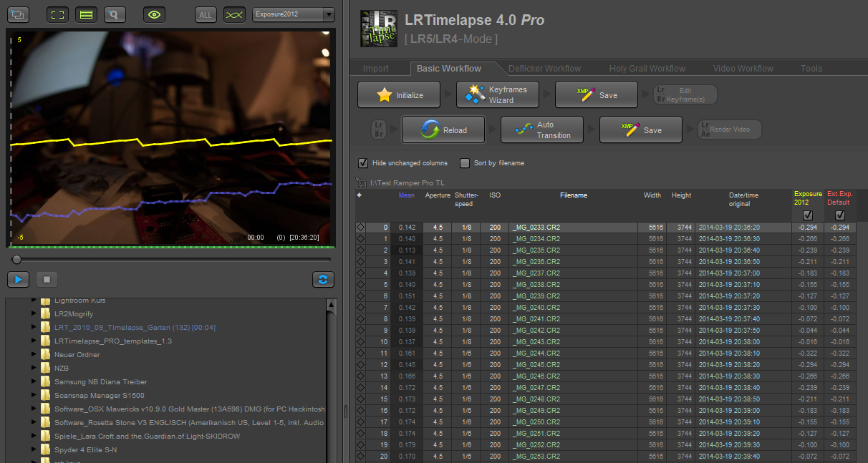
Task: Click the Date/time original column header
Action: 743,200
